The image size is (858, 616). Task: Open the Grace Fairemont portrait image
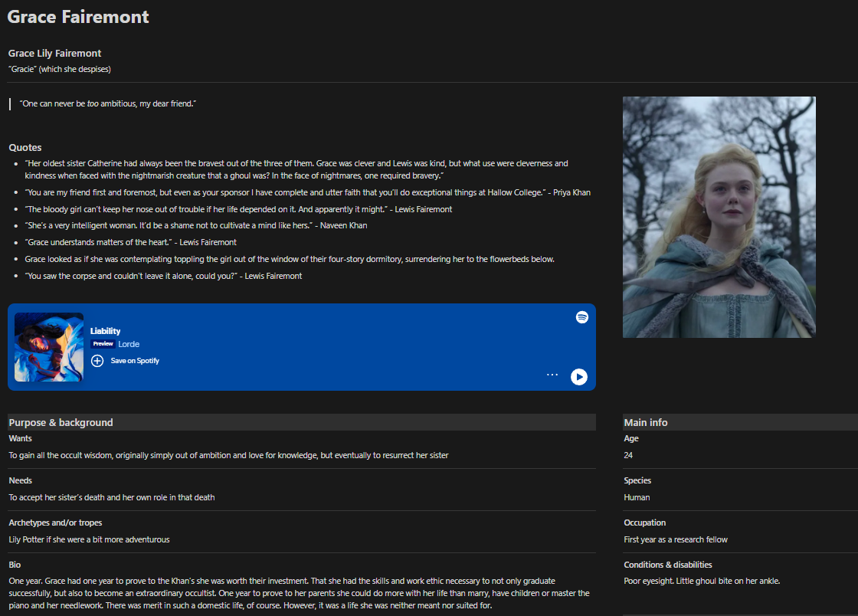(x=719, y=217)
